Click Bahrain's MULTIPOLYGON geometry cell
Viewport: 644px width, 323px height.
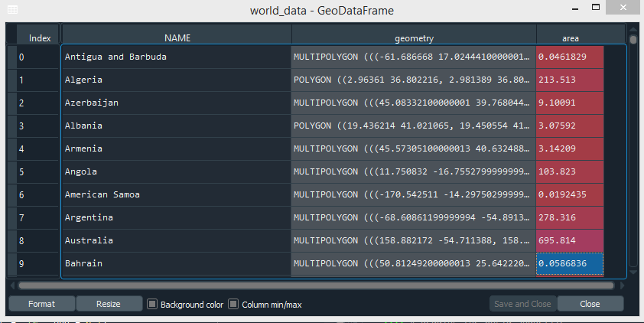413,264
